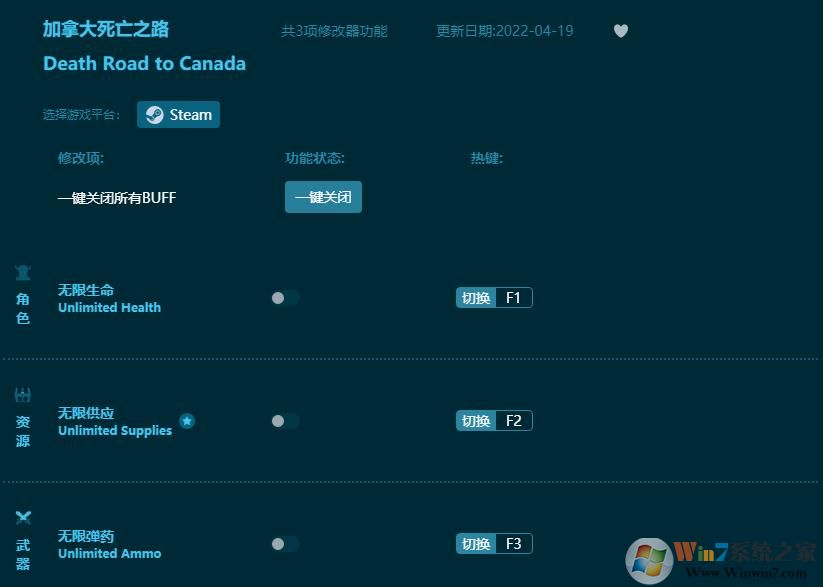Select the 角色 (Character) category icon

(x=23, y=271)
